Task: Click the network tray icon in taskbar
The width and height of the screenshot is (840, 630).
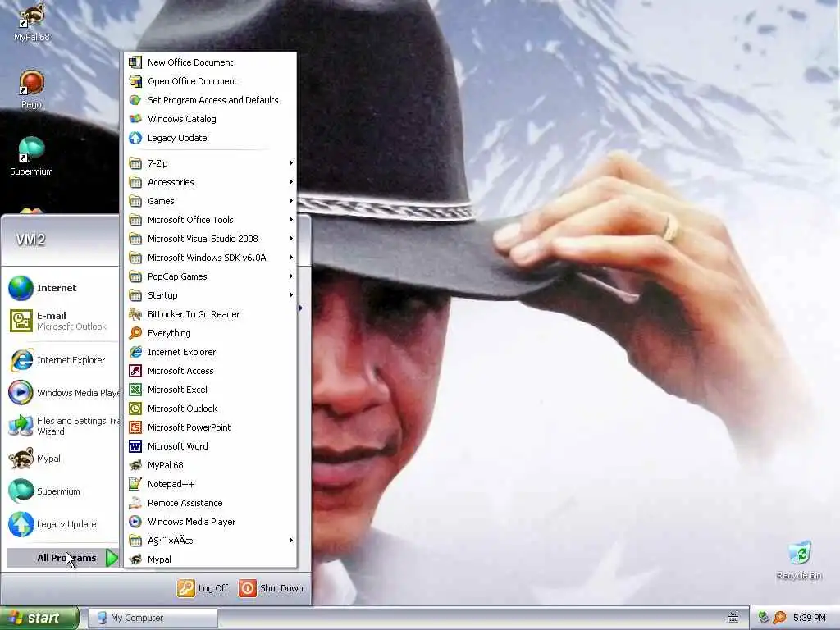Action: coord(764,618)
